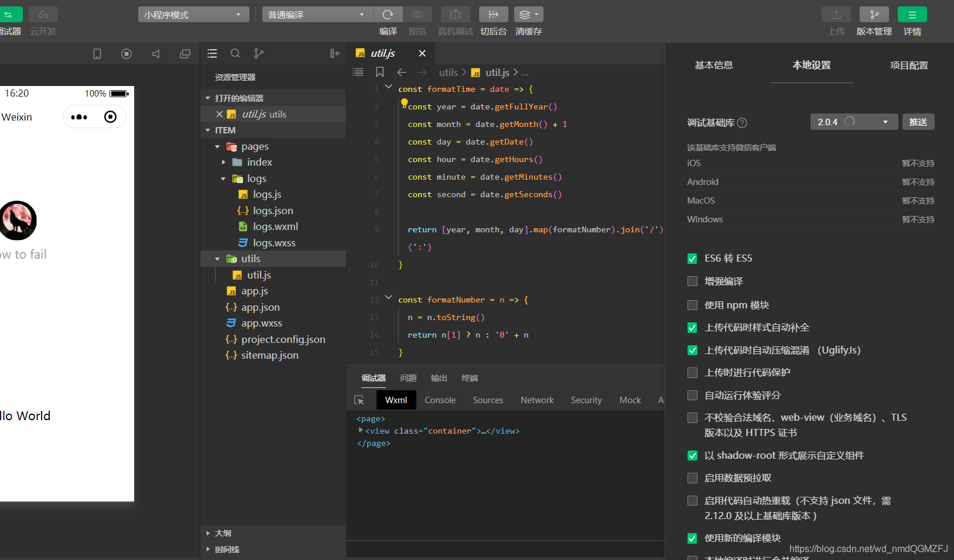This screenshot has width=954, height=560.
Task: Switch to 项目配置 tab
Action: (909, 65)
